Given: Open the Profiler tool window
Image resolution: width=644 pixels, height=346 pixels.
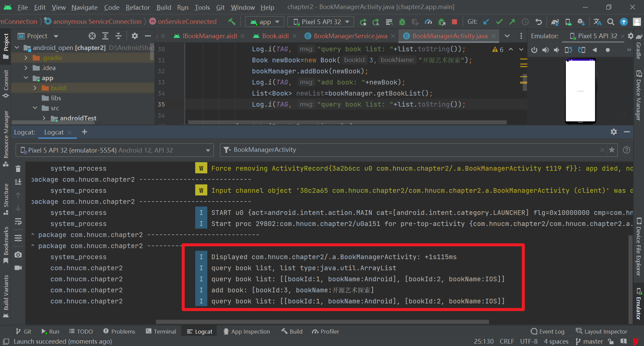Looking at the screenshot, I should point(325,331).
